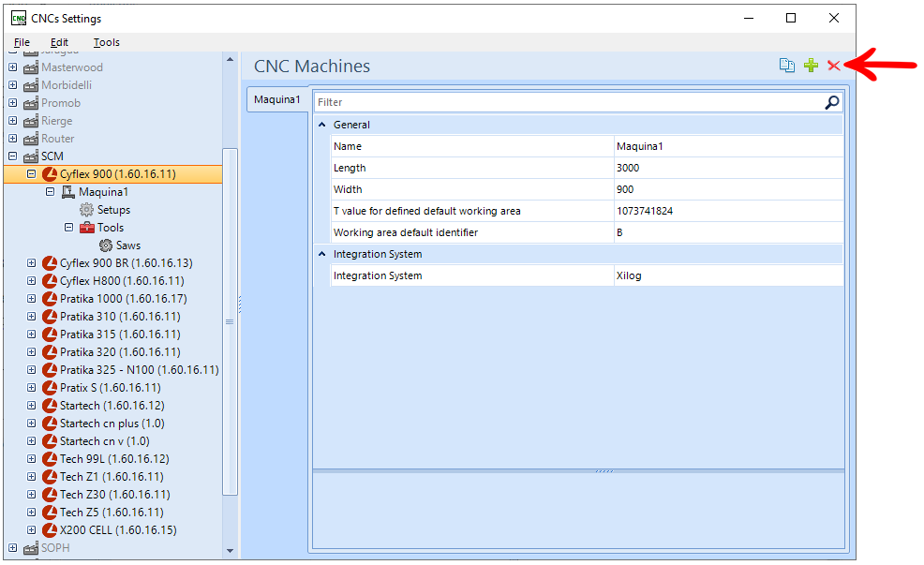Click the Tech Z30 red logo icon

coord(50,495)
